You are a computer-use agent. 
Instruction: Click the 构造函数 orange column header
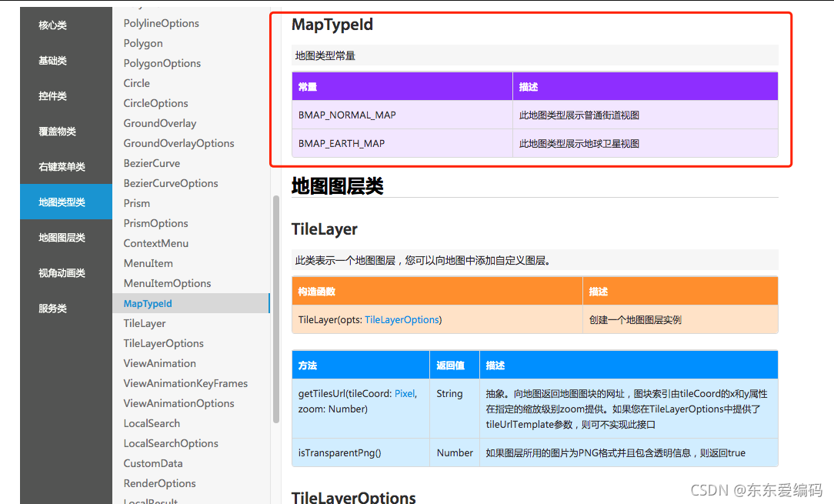(x=437, y=292)
